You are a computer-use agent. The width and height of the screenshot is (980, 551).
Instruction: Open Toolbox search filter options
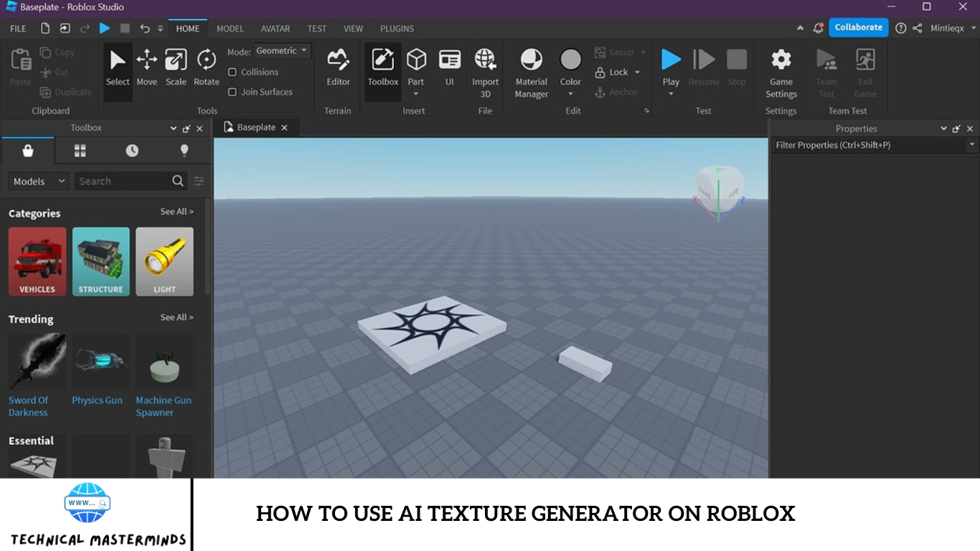pyautogui.click(x=199, y=182)
